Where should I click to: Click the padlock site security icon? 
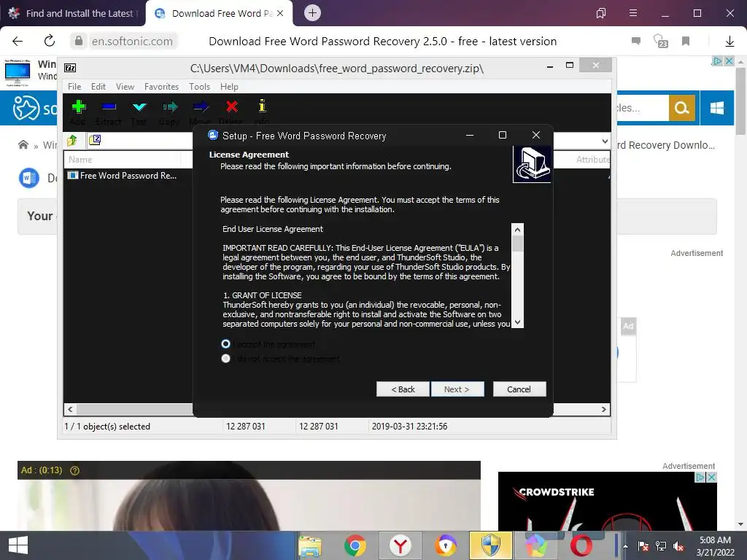(x=79, y=41)
